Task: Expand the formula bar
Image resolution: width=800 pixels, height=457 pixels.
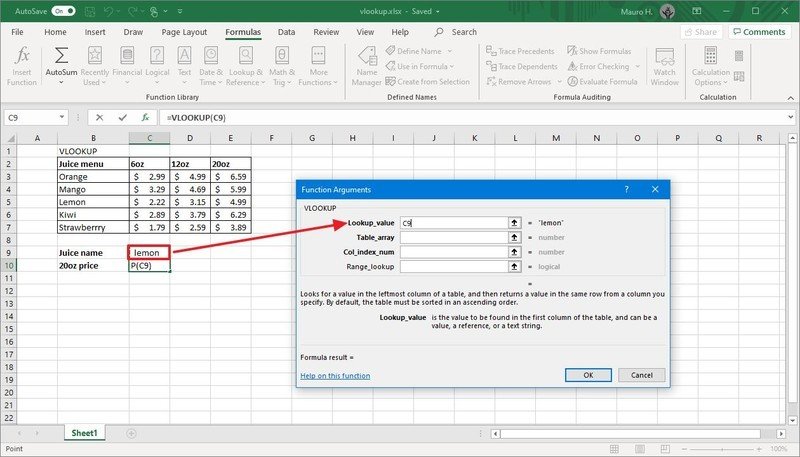Action: pos(790,117)
